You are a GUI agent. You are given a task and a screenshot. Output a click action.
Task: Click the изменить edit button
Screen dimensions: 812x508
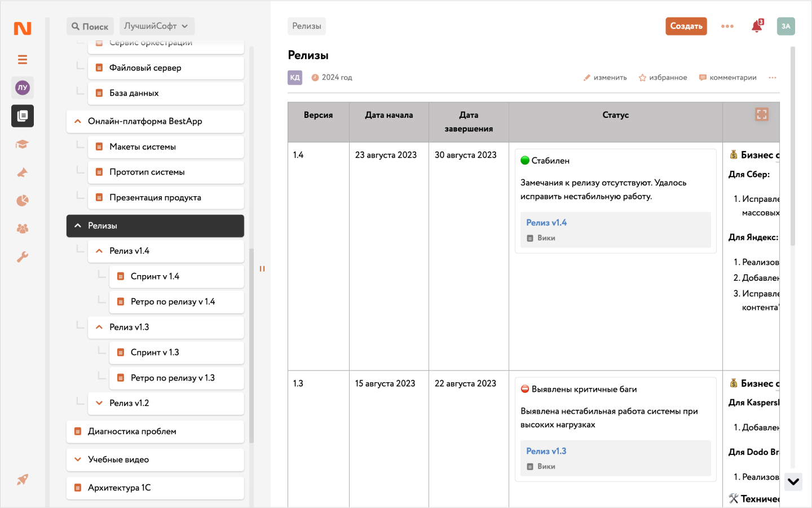(605, 78)
